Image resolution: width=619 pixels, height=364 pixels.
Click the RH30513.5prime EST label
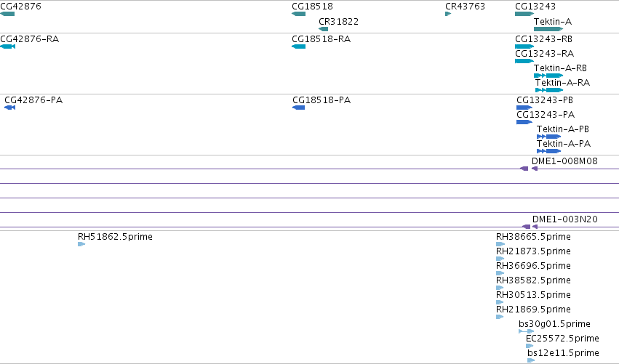(533, 295)
